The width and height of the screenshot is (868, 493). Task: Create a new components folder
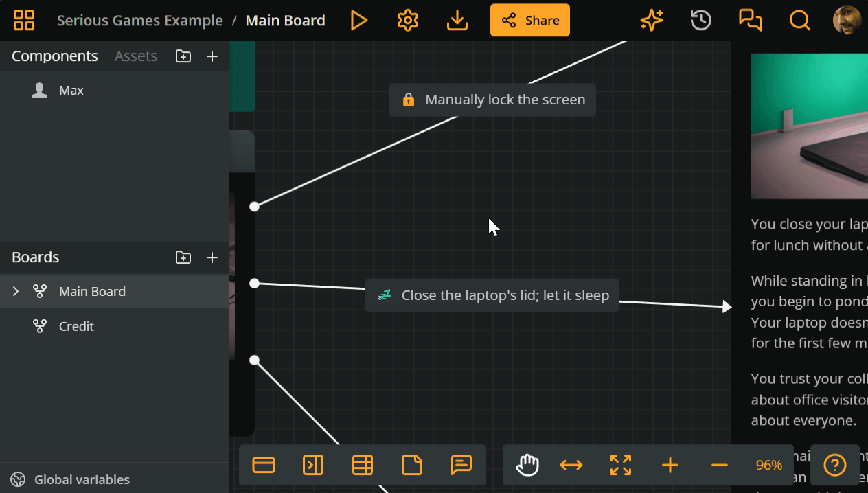click(x=183, y=56)
